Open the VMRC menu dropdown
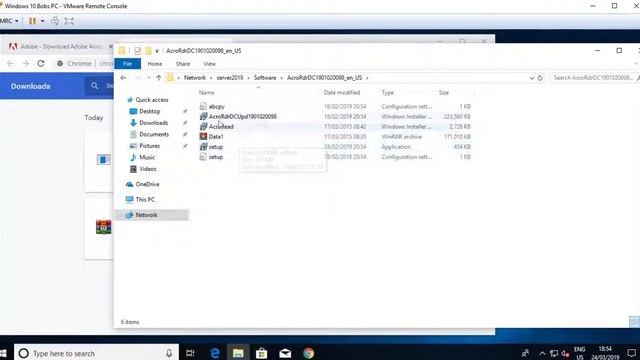This screenshot has width=640, height=360. (9, 21)
